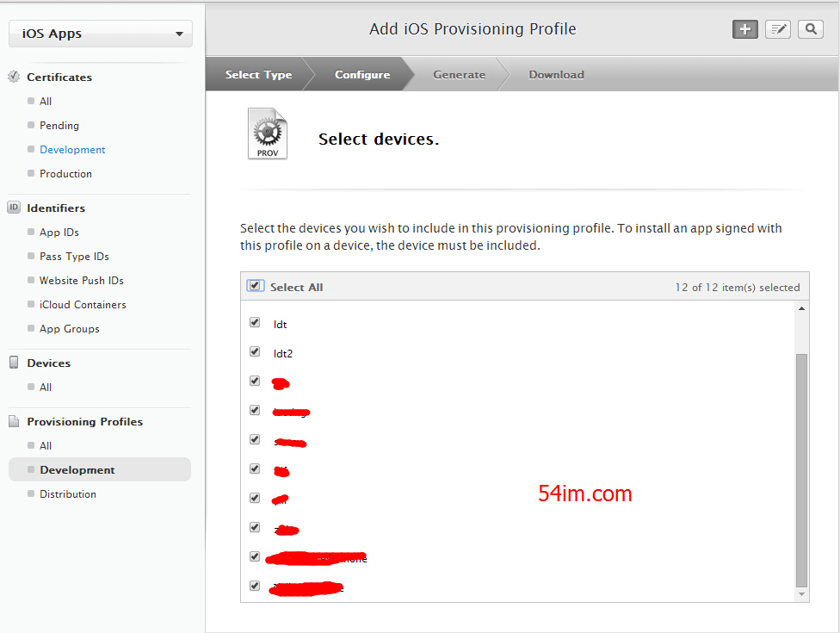This screenshot has height=633, width=840.
Task: Click the device list scroll down arrow
Action: (801, 594)
